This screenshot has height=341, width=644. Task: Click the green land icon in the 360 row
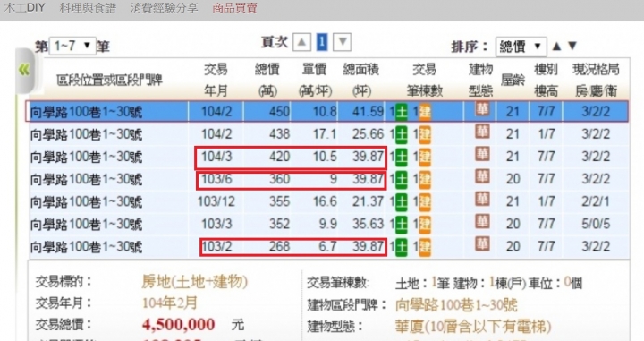click(x=402, y=180)
